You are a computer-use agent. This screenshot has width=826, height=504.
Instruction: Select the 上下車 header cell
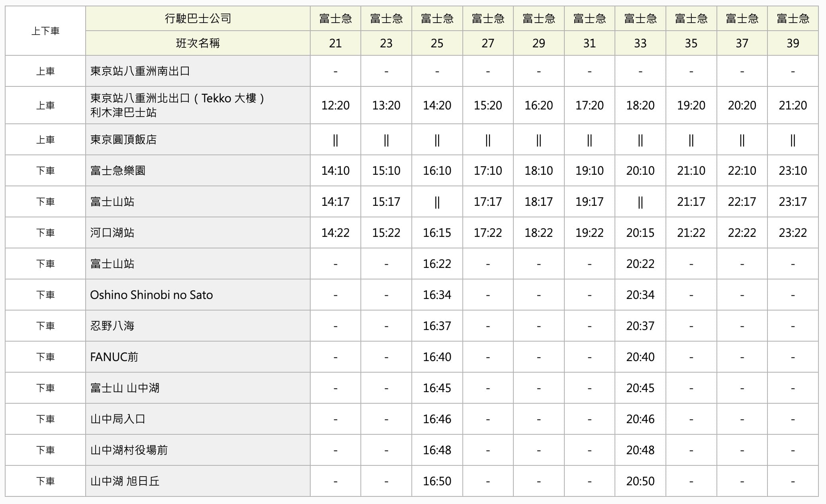[x=45, y=31]
